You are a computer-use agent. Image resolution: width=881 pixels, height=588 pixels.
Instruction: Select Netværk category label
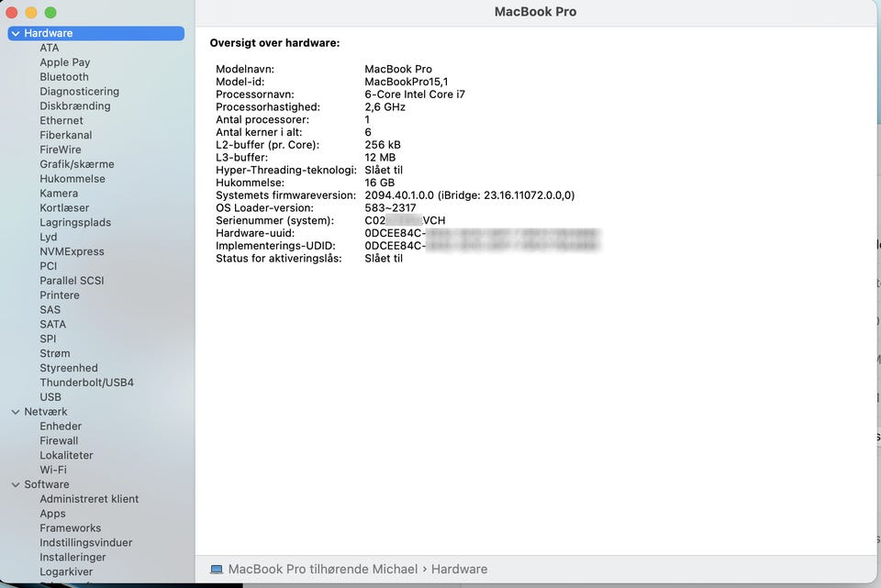coord(46,412)
